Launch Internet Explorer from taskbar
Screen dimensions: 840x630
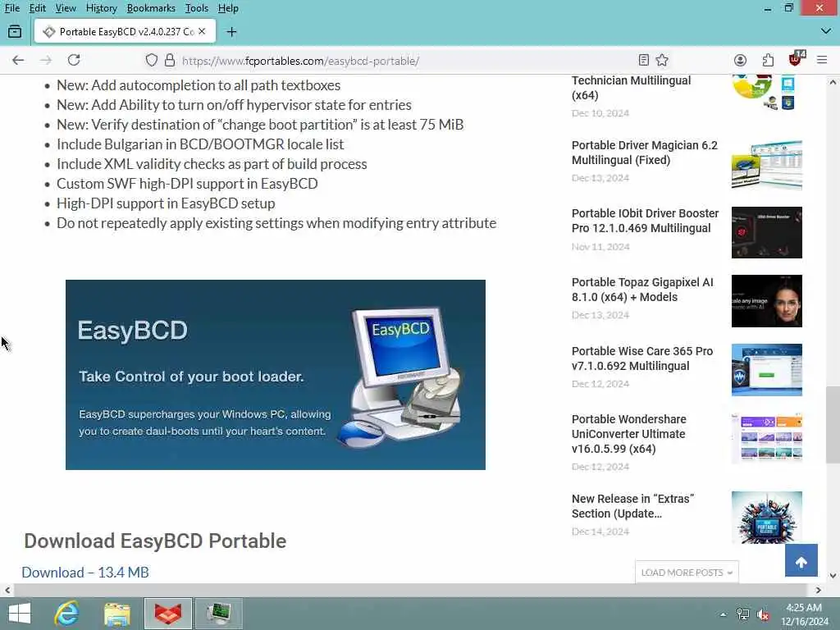pos(67,614)
